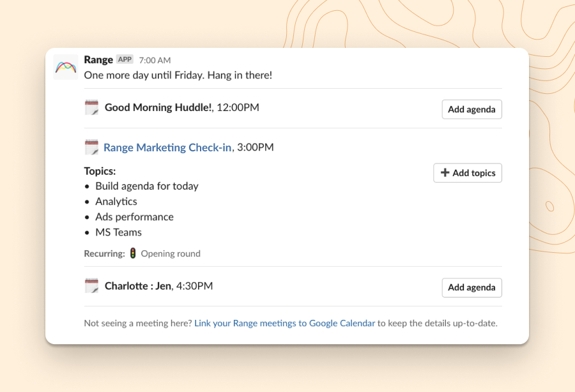Click the "Ads performance" topic
575x392 pixels.
(134, 217)
